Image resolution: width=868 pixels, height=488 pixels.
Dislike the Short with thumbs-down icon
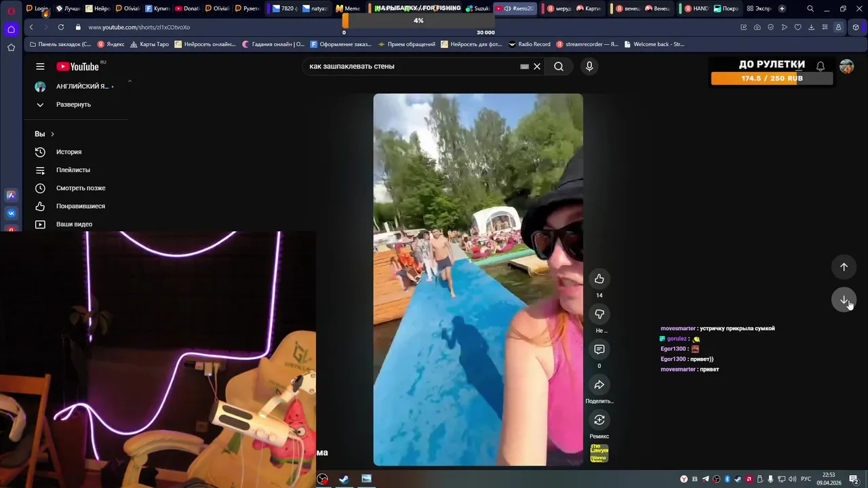click(599, 314)
